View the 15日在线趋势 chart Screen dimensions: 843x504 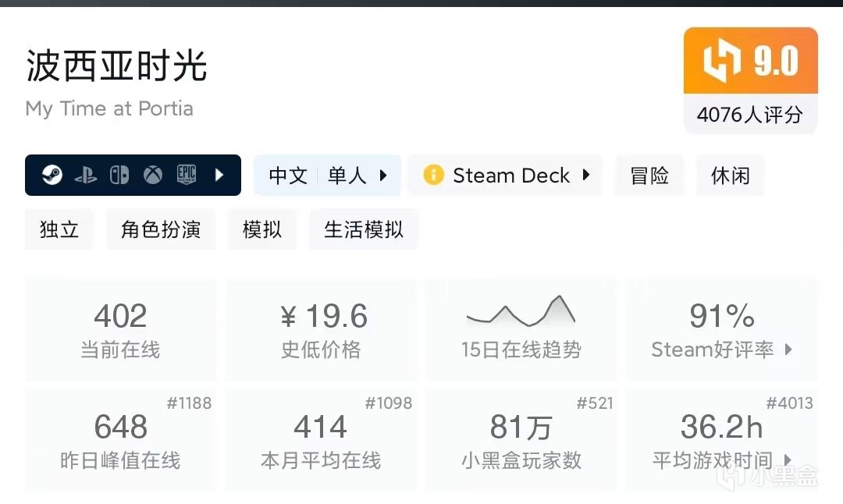521,329
